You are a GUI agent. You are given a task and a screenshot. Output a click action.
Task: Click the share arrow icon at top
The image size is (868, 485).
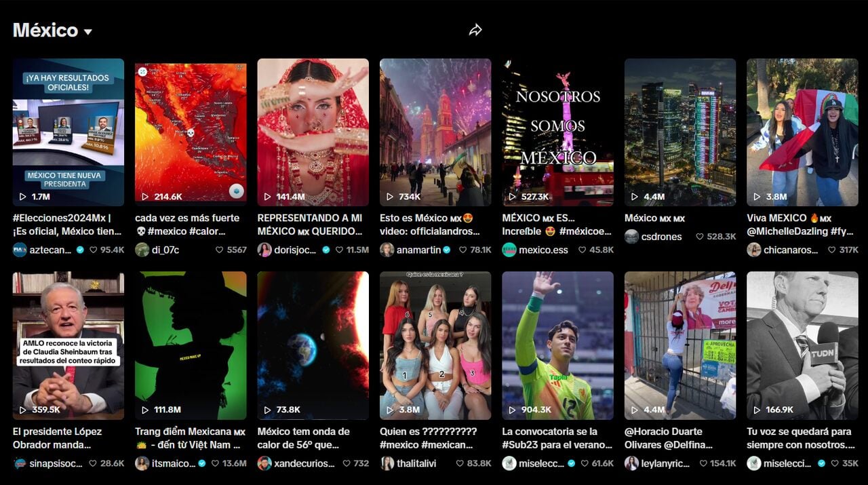(x=475, y=30)
